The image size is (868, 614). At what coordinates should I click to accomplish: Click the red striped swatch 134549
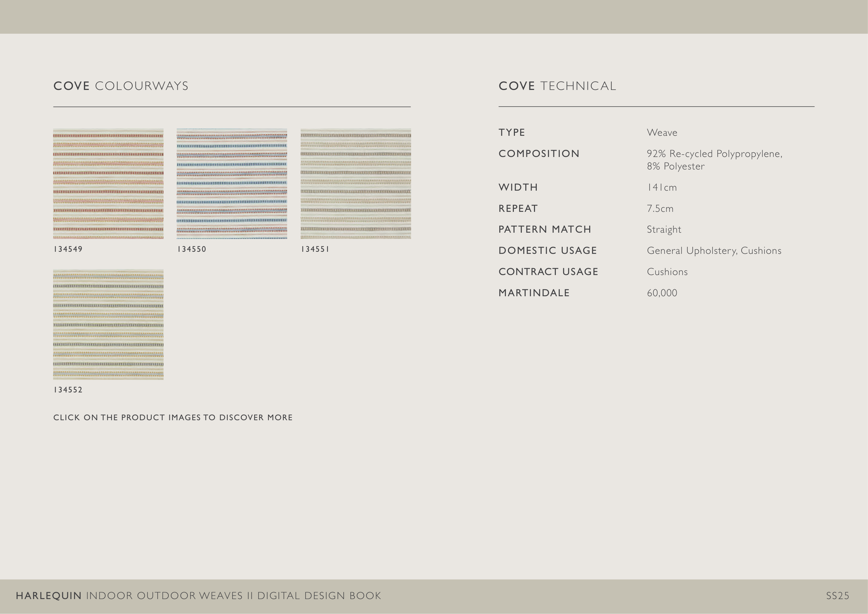108,184
